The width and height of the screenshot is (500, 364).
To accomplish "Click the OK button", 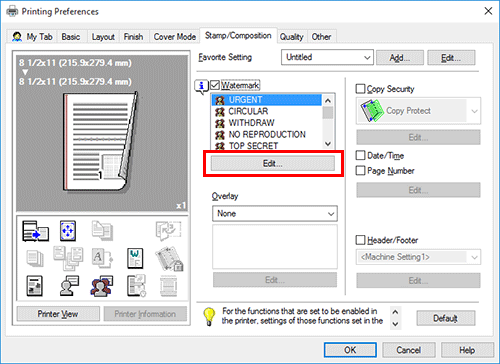I will pos(350,350).
